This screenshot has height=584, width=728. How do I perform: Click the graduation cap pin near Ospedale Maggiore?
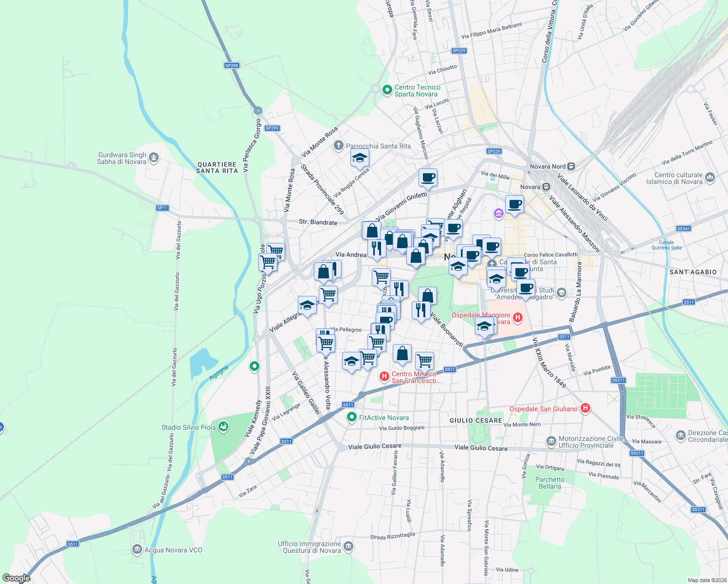click(485, 327)
